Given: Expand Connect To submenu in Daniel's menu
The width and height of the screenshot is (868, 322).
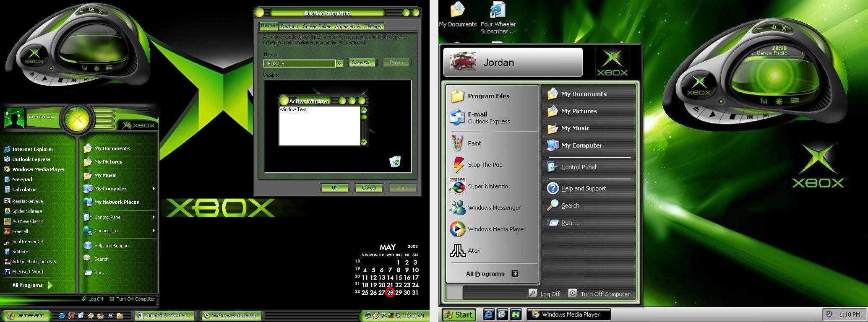Looking at the screenshot, I should 154,231.
